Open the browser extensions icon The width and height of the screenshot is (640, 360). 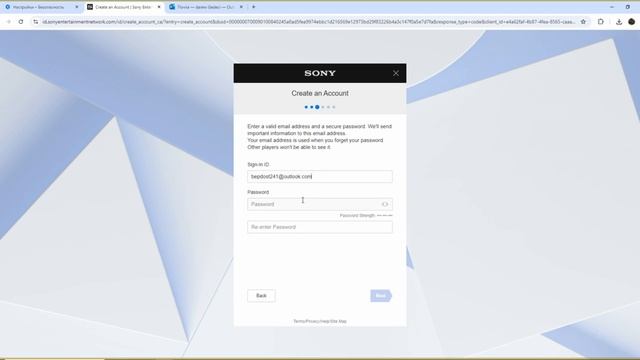pos(601,22)
